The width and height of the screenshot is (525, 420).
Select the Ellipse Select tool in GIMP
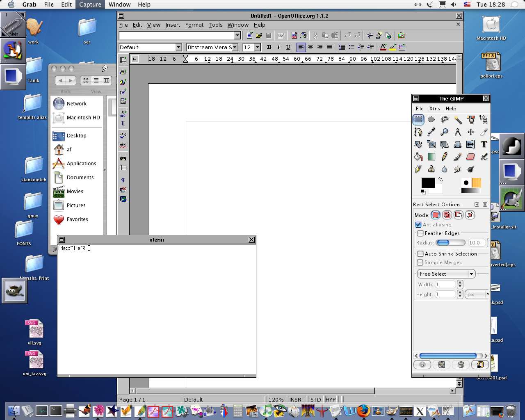[431, 120]
